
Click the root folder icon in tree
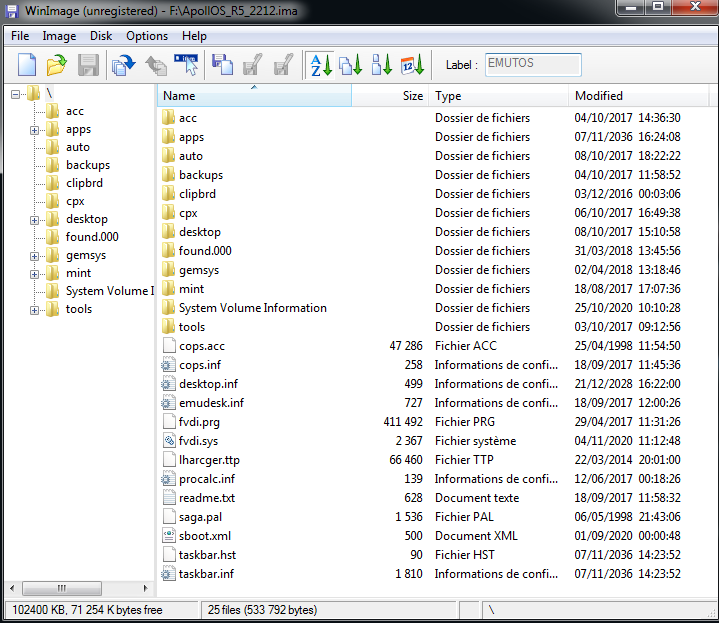[33, 94]
